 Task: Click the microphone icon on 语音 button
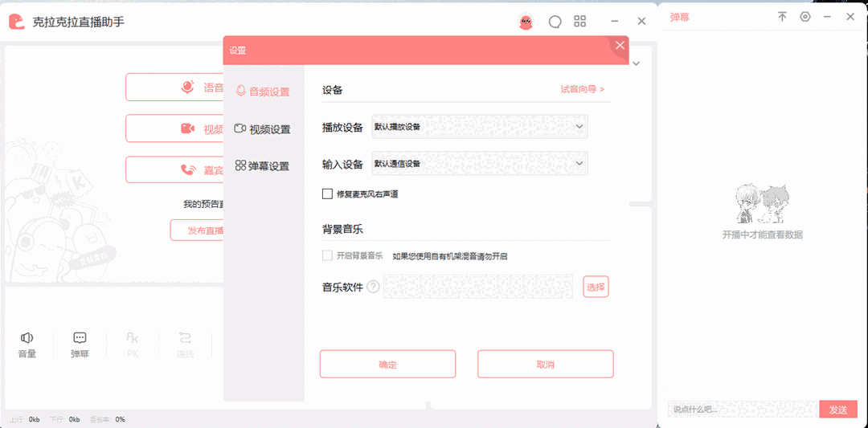(x=188, y=88)
